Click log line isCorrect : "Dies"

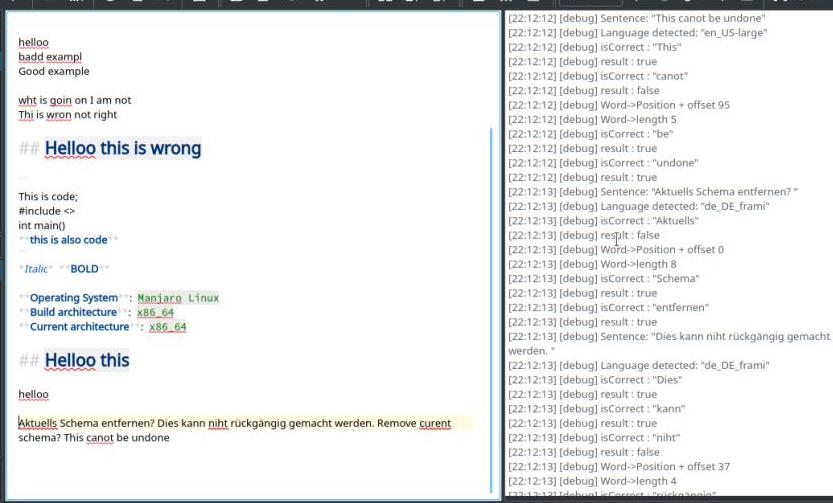[x=595, y=380]
